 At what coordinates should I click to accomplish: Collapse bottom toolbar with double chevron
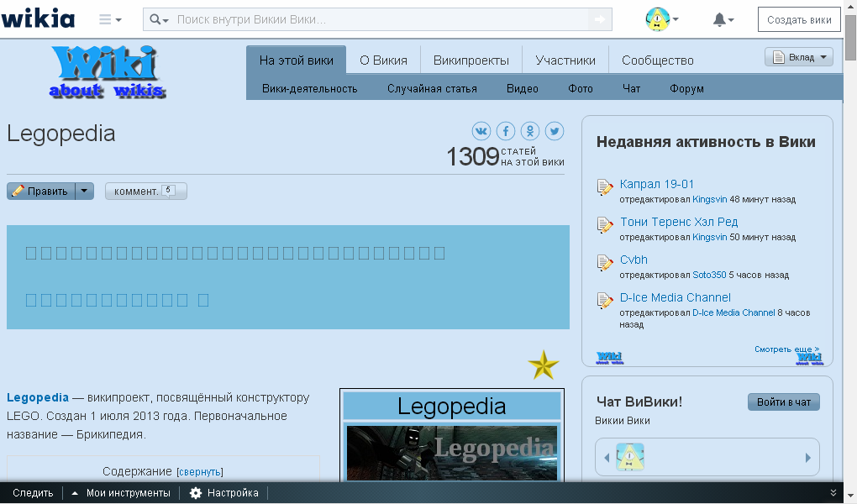click(x=833, y=492)
